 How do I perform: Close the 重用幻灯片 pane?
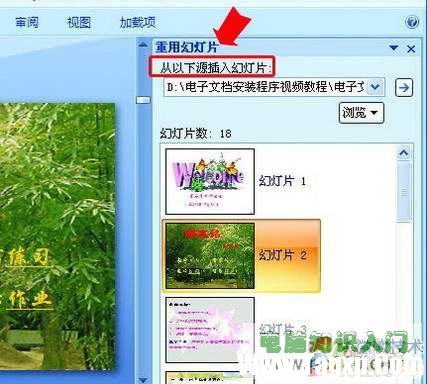pyautogui.click(x=411, y=49)
